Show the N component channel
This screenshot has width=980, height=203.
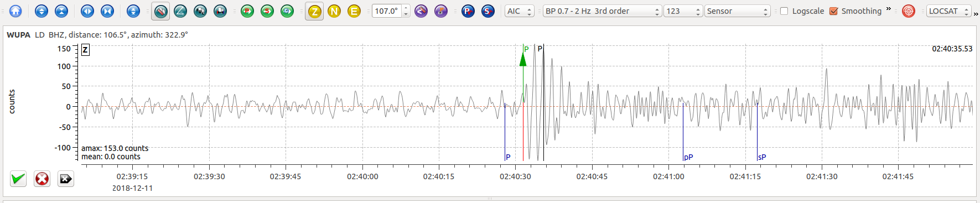click(334, 11)
